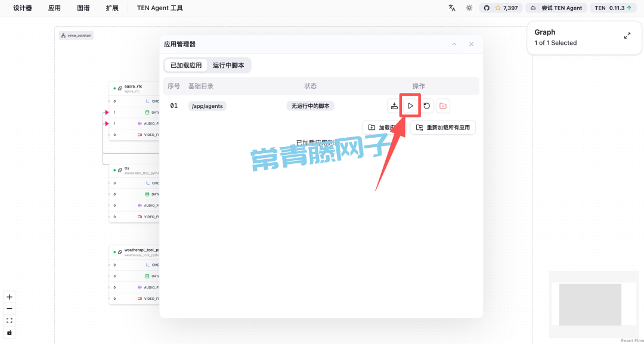The height and width of the screenshot is (344, 644).
Task: Click the fit view canvas icon
Action: (10, 321)
